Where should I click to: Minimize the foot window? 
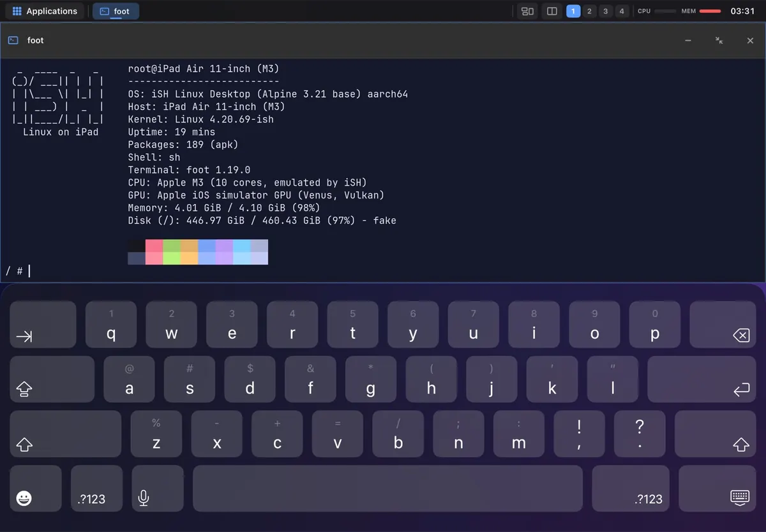[688, 40]
